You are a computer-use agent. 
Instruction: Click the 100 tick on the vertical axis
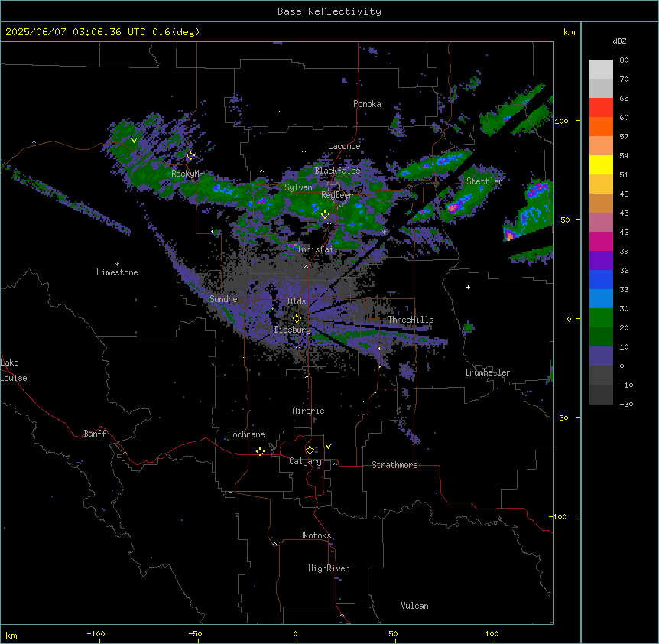(561, 121)
